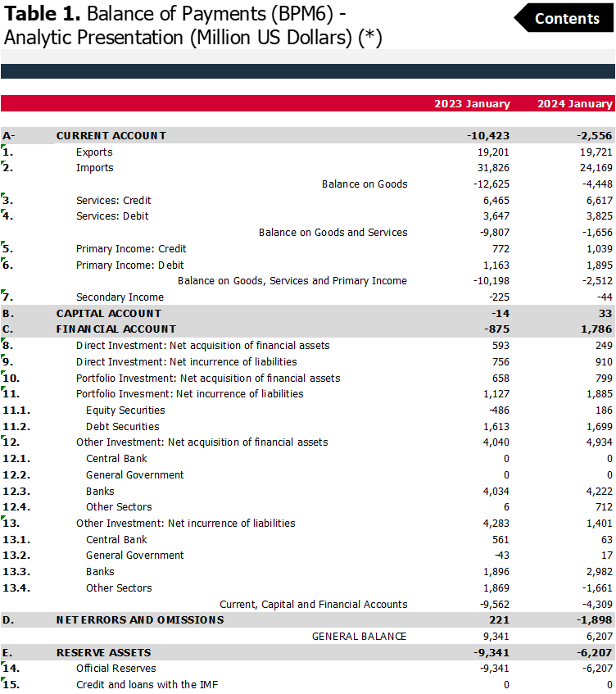Select the 2023 January column header
This screenshot has width=616, height=694.
tap(472, 104)
